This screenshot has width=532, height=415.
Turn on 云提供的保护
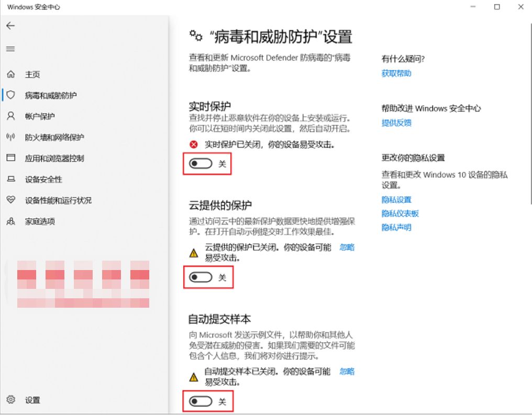[199, 277]
